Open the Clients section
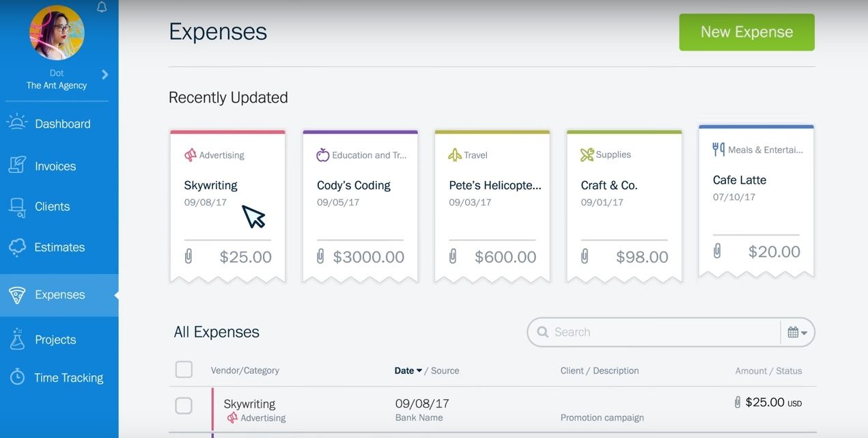Screen dimensions: 868x438 pos(53,206)
